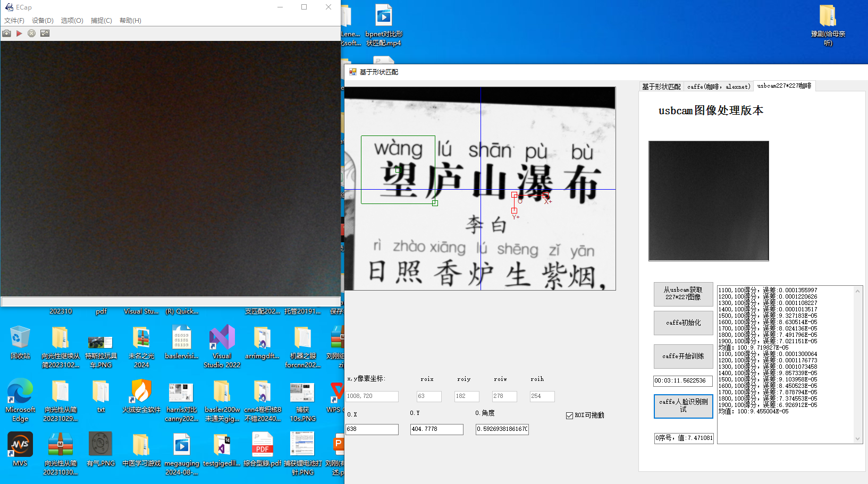
Task: Open the 文件(F) menu in ECap
Action: [14, 21]
